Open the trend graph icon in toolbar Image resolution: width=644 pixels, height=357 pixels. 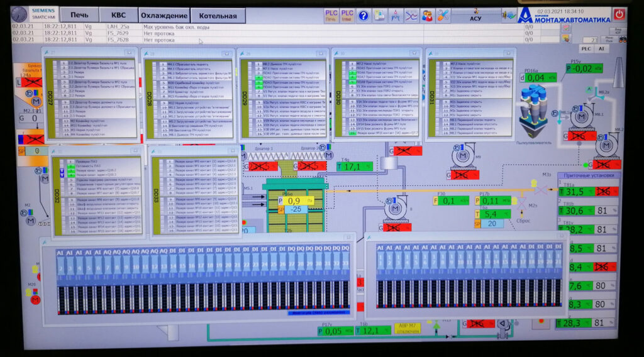(x=411, y=16)
